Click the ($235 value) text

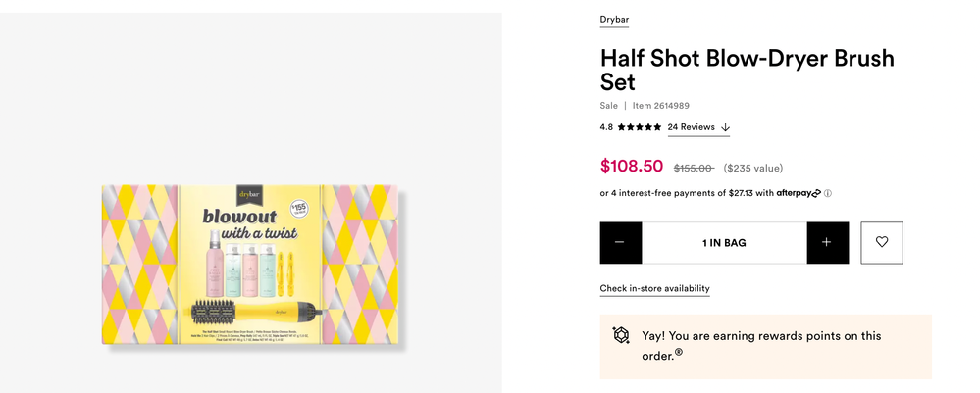753,169
